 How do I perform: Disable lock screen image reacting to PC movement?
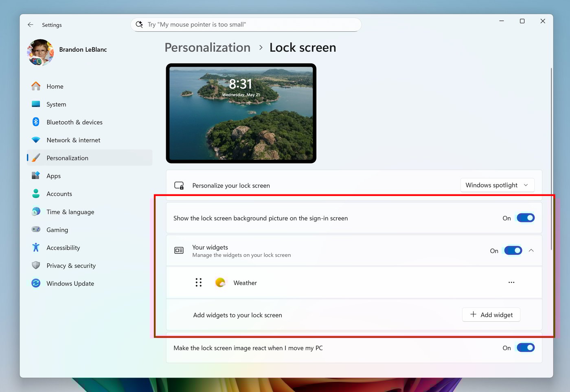[526, 348]
